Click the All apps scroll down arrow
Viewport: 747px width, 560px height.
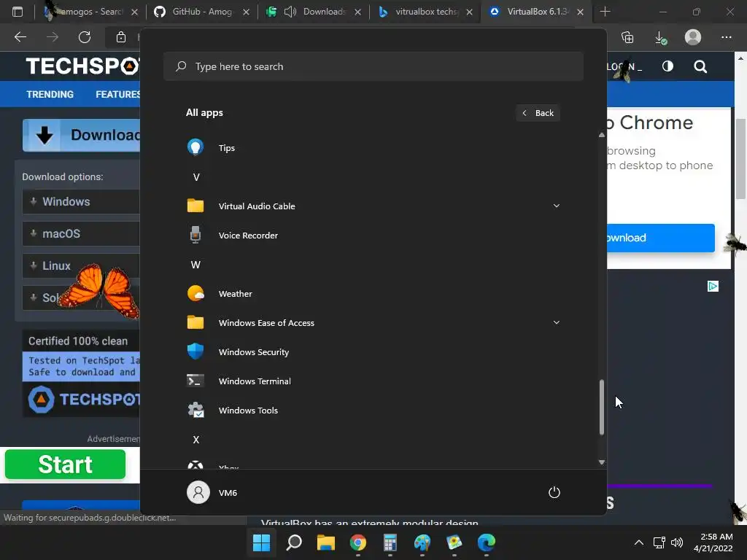(602, 462)
